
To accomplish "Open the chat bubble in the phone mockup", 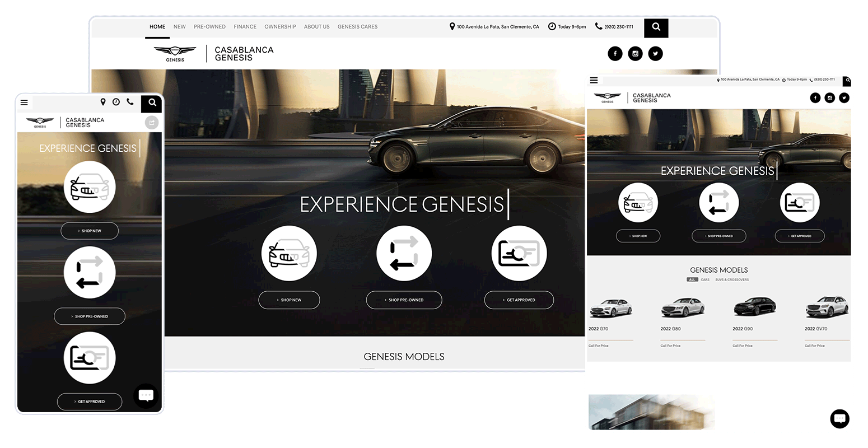I will [146, 395].
